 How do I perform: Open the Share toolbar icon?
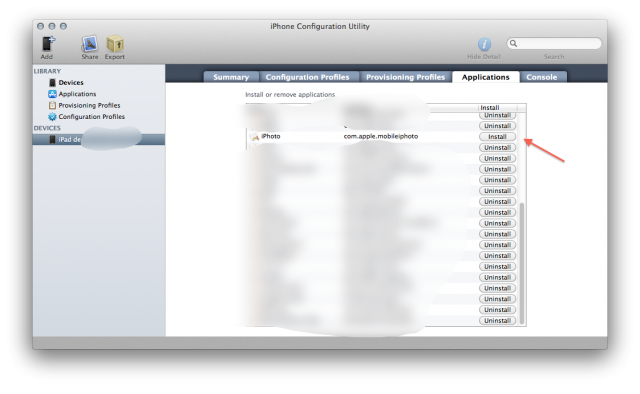(89, 44)
